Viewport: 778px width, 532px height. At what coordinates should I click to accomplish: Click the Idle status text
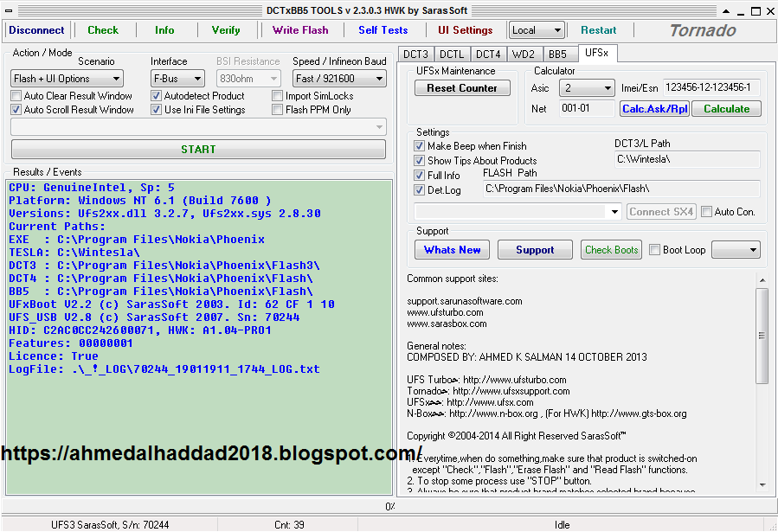click(x=562, y=524)
